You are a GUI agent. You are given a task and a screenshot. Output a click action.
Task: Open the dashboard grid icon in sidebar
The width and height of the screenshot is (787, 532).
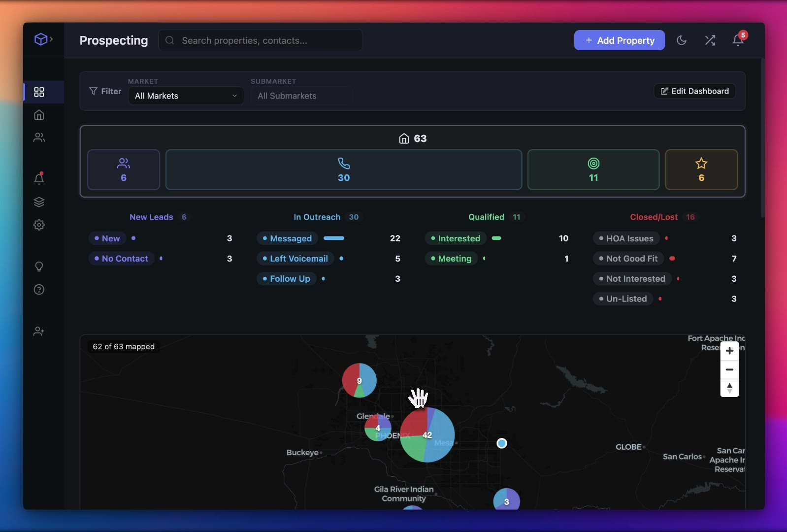coord(39,92)
